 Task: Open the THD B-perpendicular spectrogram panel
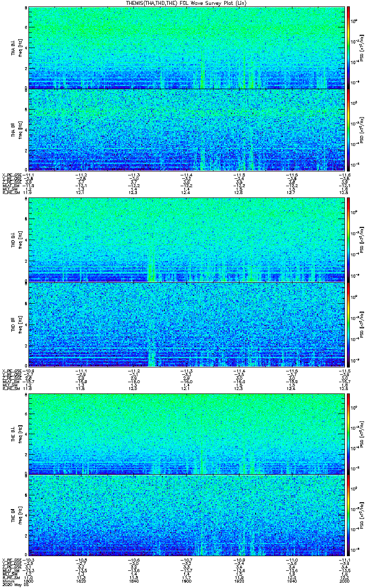(x=186, y=240)
